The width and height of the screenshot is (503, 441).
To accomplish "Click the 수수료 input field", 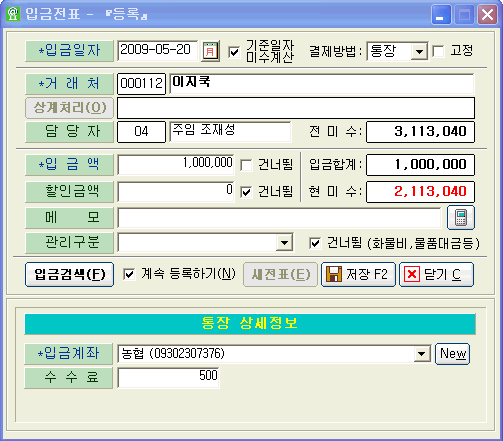I will click(x=168, y=377).
